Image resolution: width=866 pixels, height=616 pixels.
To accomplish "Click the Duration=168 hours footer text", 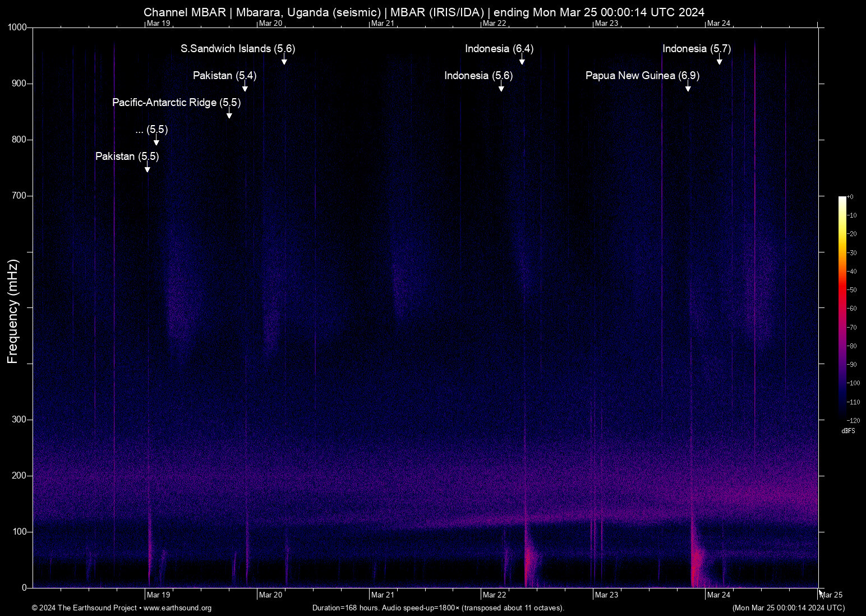I will pos(439,608).
